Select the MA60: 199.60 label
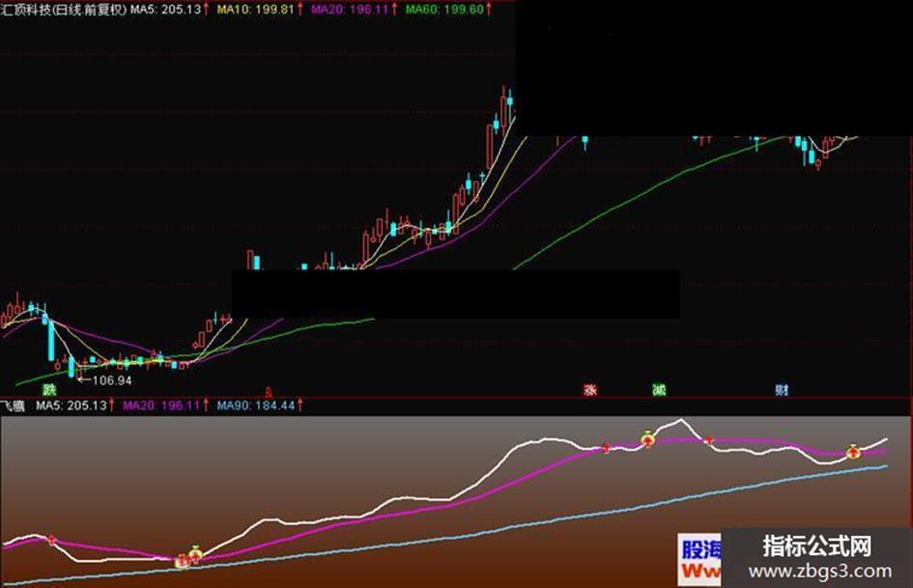This screenshot has width=913, height=588. pyautogui.click(x=444, y=10)
